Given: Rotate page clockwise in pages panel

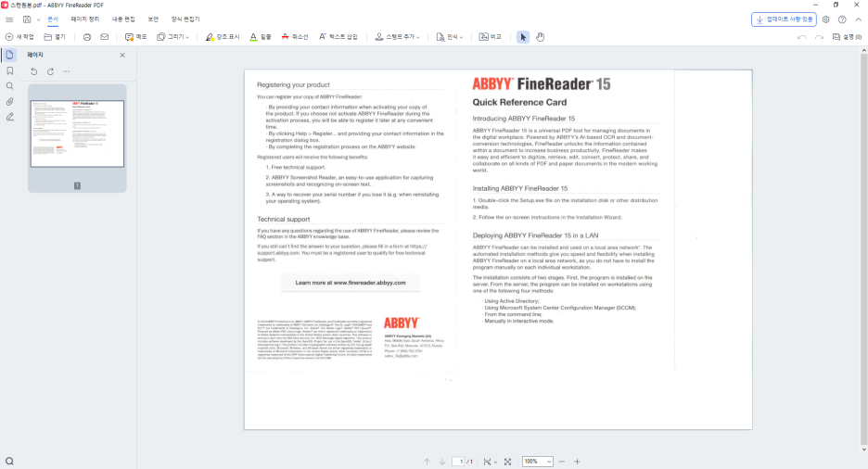Looking at the screenshot, I should pos(50,71).
